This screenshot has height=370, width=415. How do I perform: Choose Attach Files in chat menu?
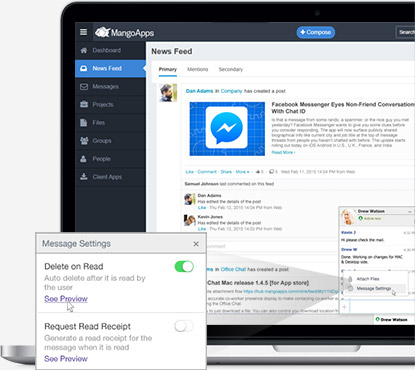coord(368,279)
